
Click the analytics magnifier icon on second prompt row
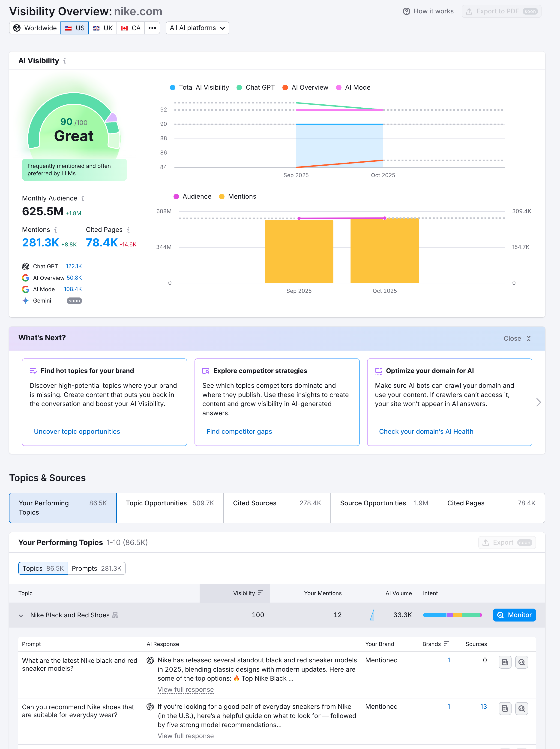[521, 709]
